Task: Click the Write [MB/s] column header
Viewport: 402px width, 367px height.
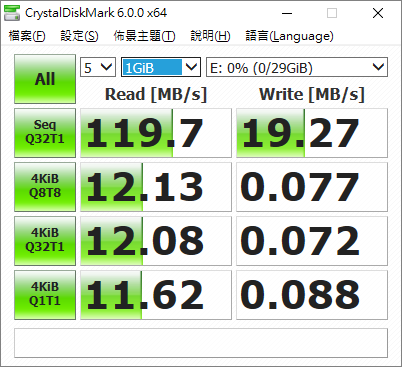Action: click(x=312, y=94)
